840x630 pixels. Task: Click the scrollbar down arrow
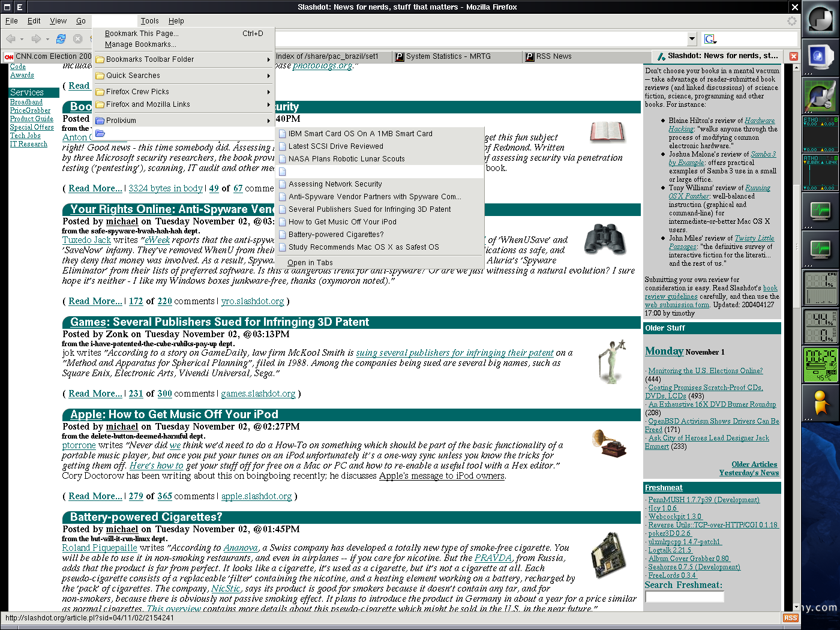coord(796,607)
